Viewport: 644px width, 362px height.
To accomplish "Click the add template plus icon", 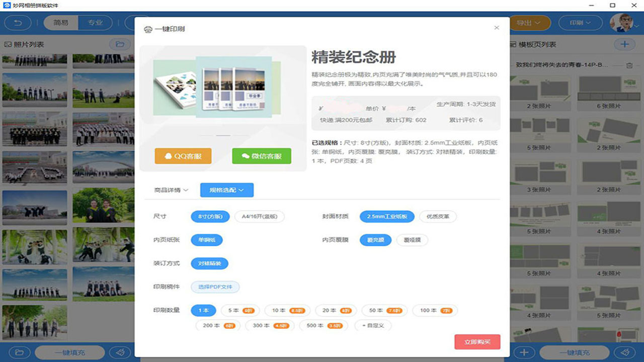I will tap(624, 44).
